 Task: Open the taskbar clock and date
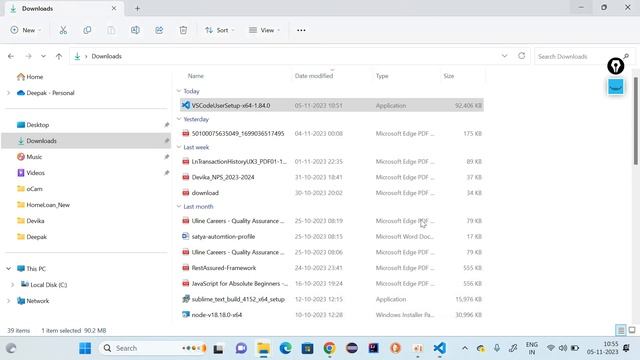[x=602, y=348]
